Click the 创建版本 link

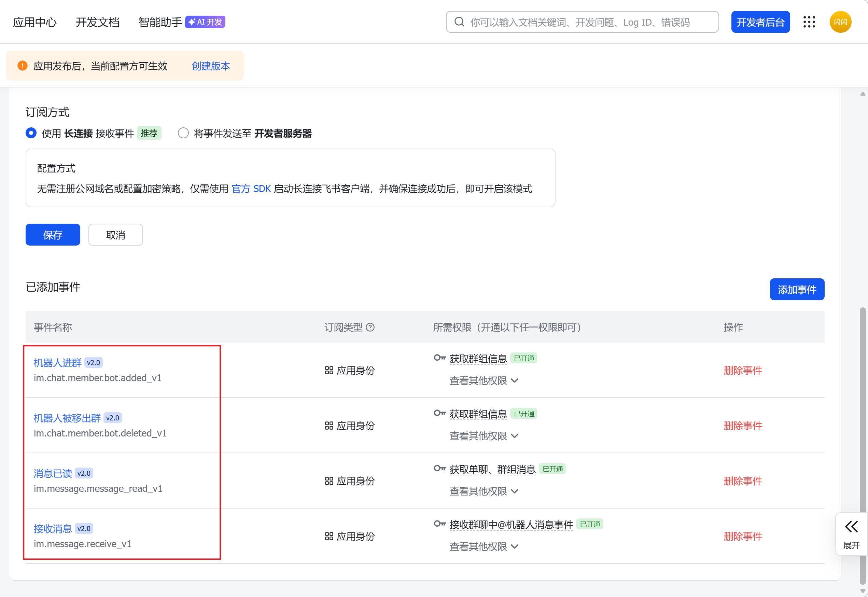[211, 66]
